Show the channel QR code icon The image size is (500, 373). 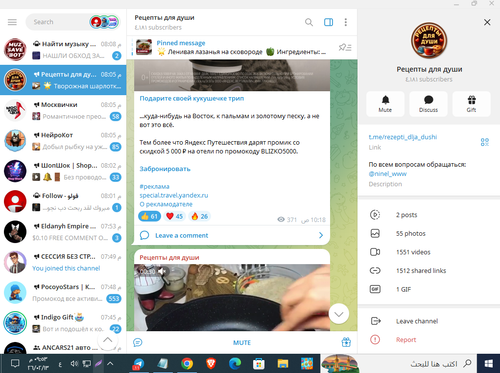coord(485,142)
